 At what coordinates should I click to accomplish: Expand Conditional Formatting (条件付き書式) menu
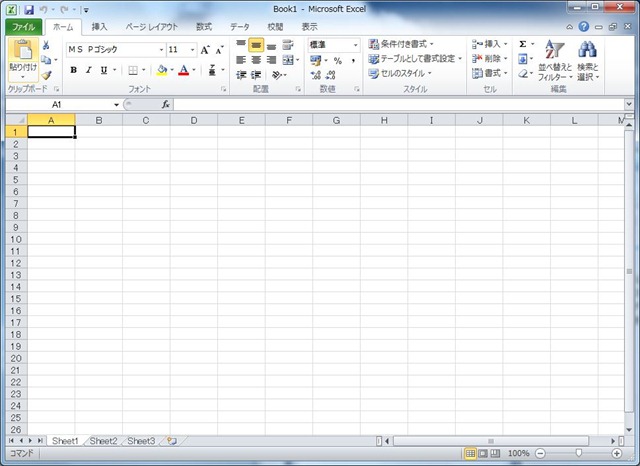point(401,44)
